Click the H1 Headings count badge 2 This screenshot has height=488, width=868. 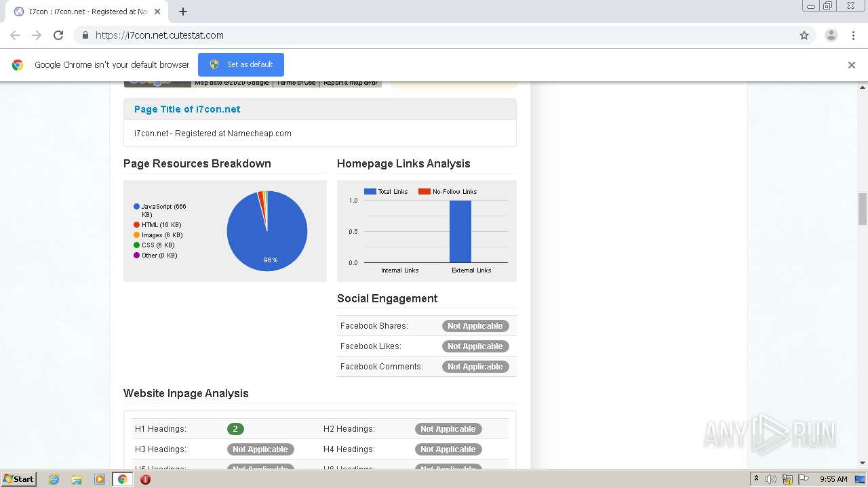click(x=235, y=429)
